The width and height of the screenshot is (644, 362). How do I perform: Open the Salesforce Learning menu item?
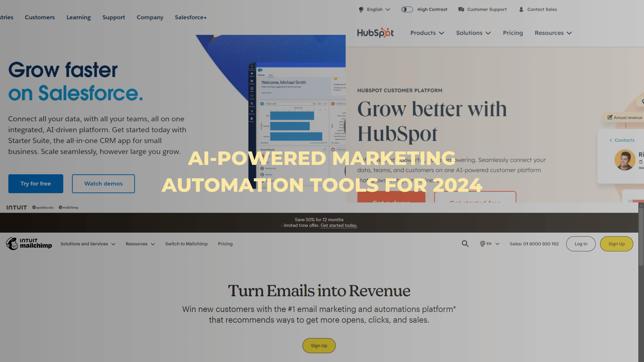[x=79, y=17]
